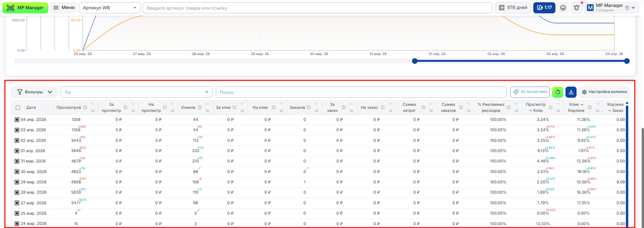Toggle the 31 мар. 2026 row checkbox

[x=17, y=161]
